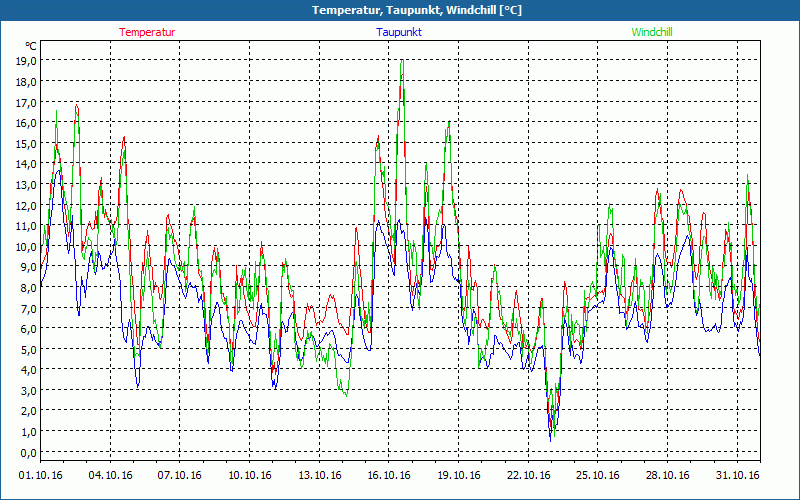Viewport: 800px width, 500px height.
Task: Click the 2,0 y-axis value
Action: [x=29, y=411]
